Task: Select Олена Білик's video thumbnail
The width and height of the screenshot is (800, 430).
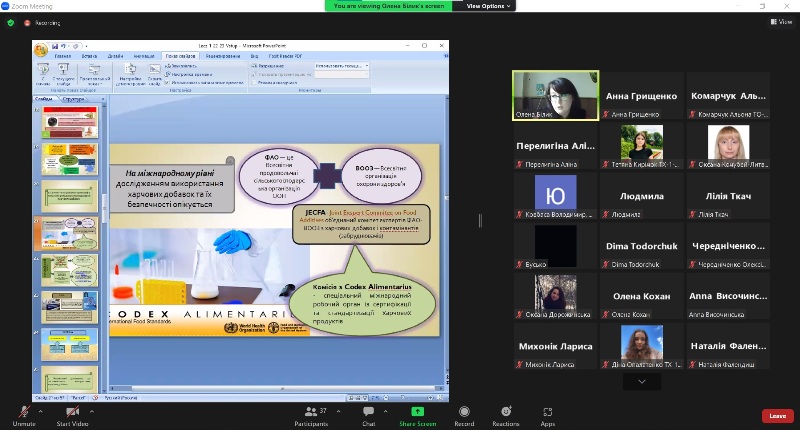Action: pos(555,95)
